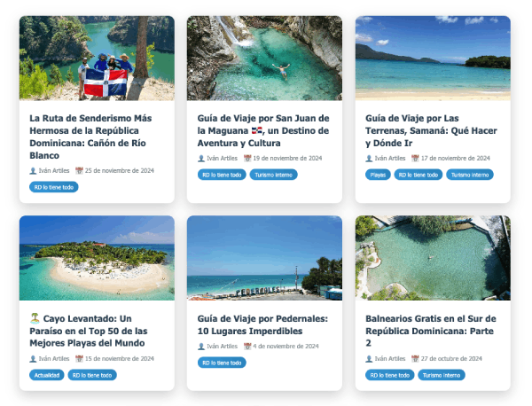Click the calendar icon beside 27 de octubre de 2024
532x406 pixels.
point(415,358)
